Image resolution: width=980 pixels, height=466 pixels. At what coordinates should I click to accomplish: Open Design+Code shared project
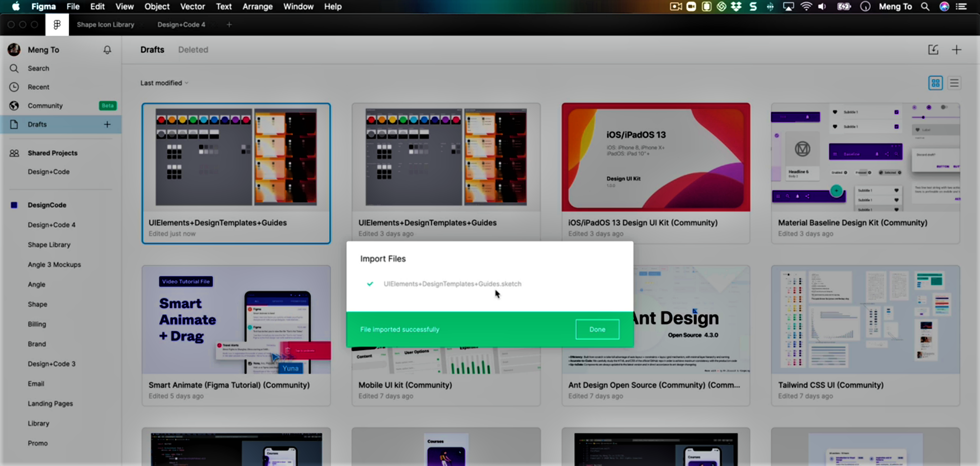click(48, 172)
